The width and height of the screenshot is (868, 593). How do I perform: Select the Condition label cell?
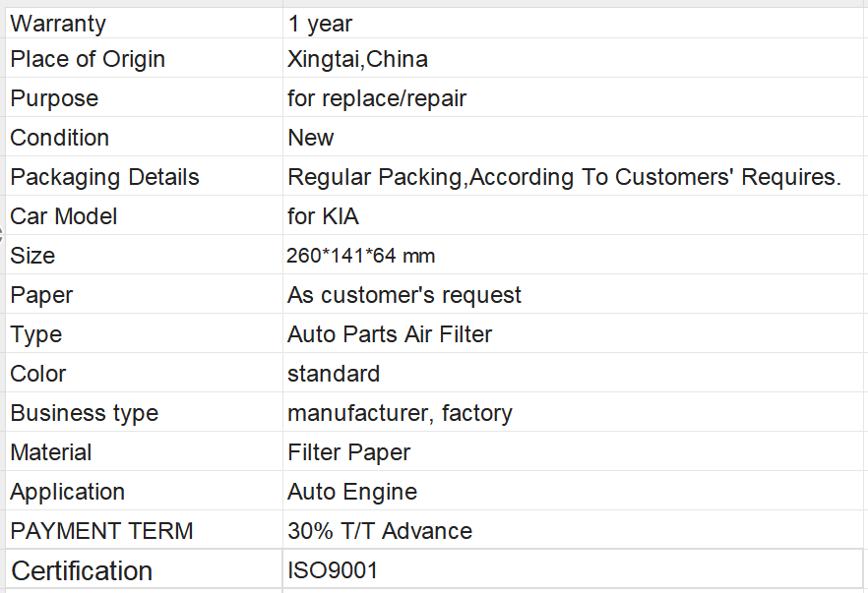(144, 137)
